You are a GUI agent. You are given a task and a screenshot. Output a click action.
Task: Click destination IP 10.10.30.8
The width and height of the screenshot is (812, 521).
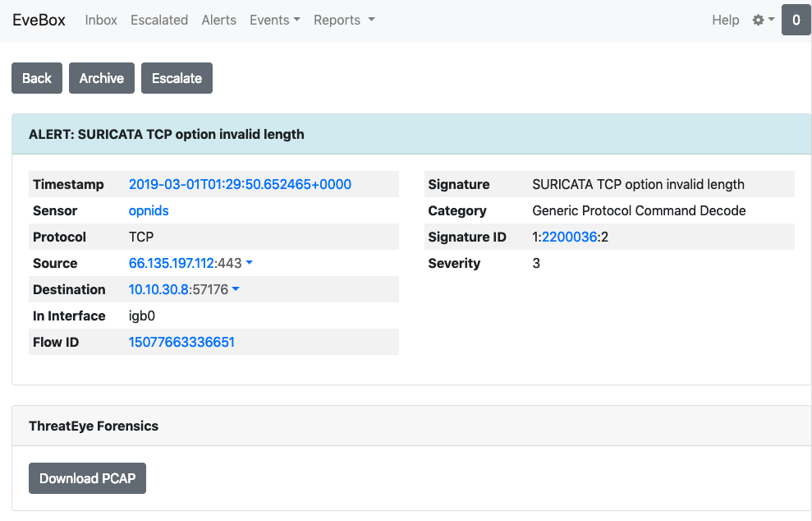click(158, 290)
